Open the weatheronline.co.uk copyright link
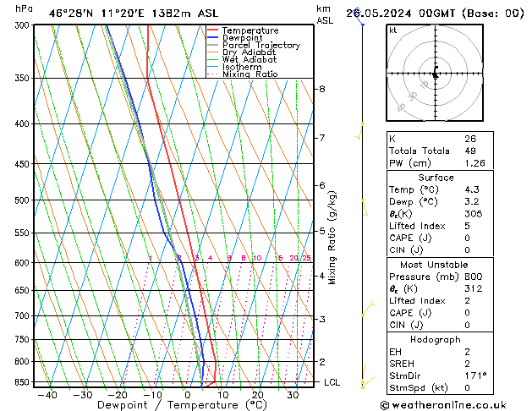The width and height of the screenshot is (532, 411). coord(443,405)
